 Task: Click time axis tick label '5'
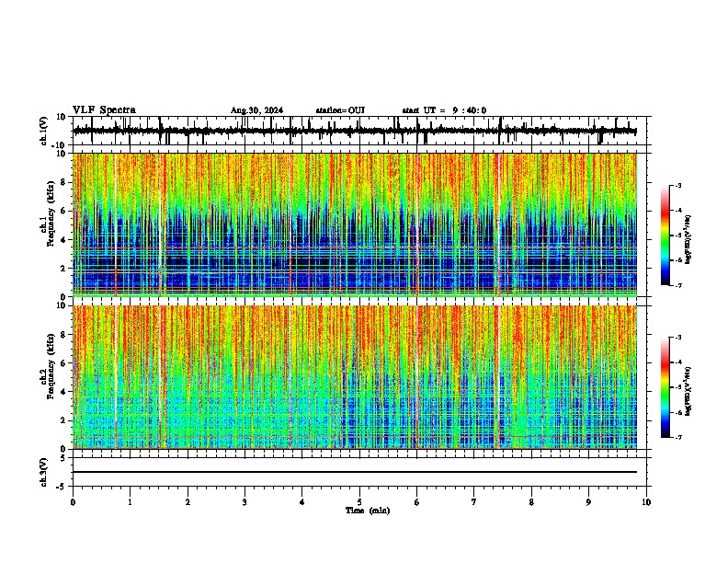pyautogui.click(x=359, y=502)
